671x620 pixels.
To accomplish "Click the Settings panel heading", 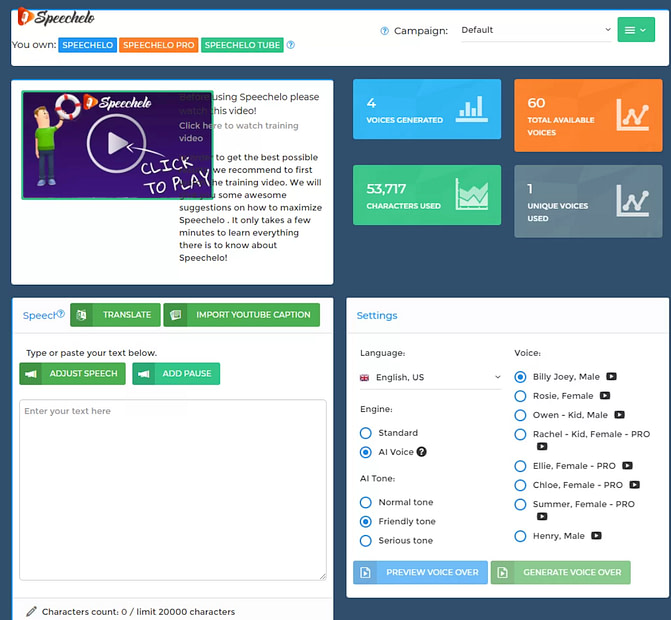I will point(377,315).
